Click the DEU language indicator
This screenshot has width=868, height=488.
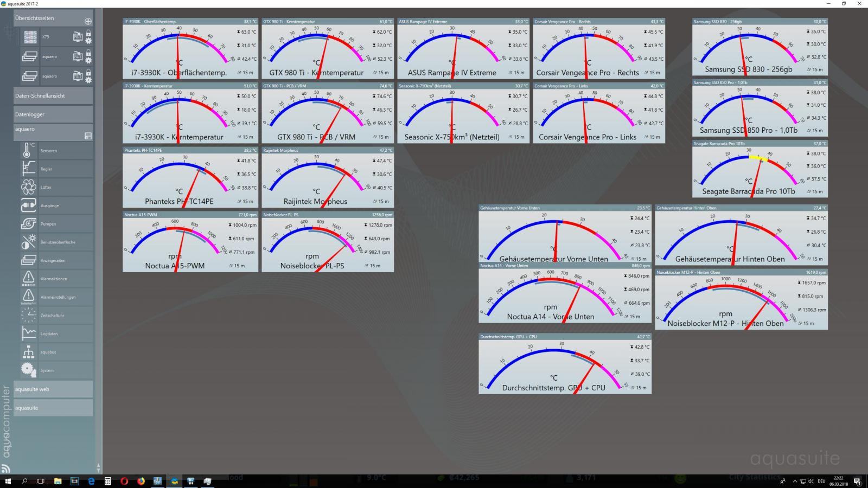pyautogui.click(x=821, y=481)
